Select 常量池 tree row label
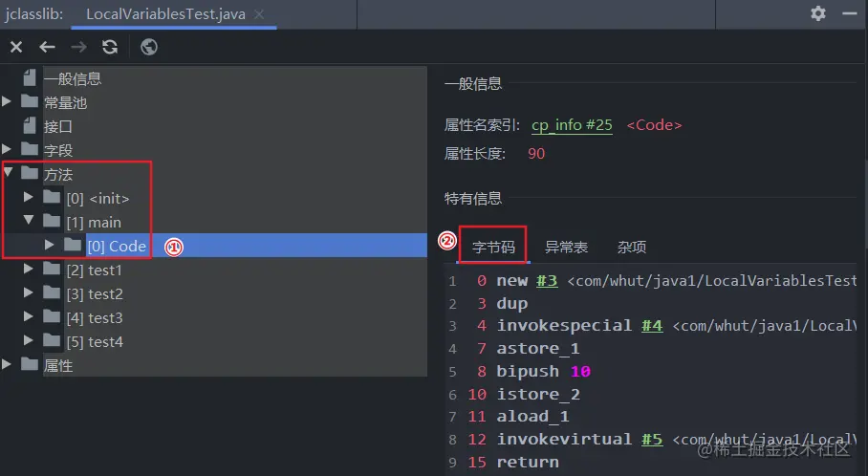This screenshot has width=868, height=476. pos(65,103)
